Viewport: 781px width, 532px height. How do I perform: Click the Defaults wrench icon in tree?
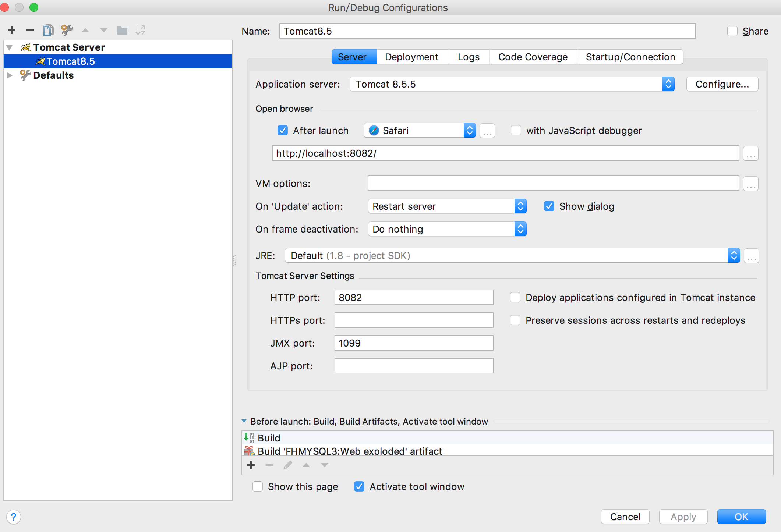pos(25,75)
